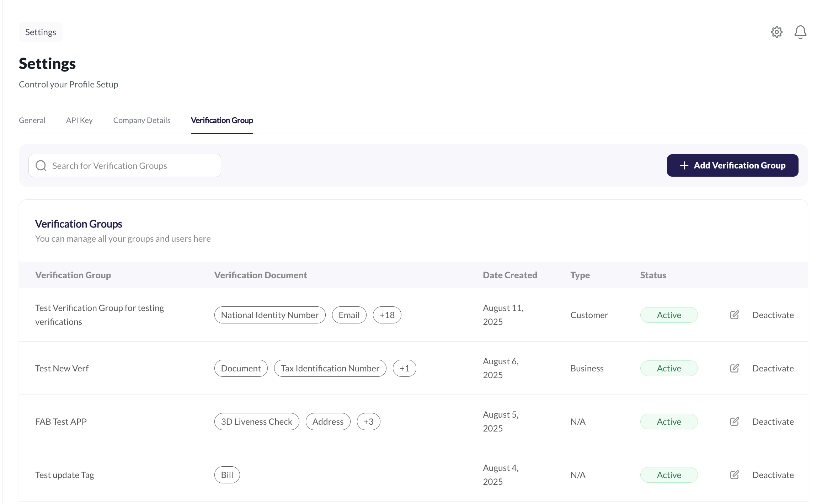Viewport: 822px width, 504px height.
Task: Edit the FAB Test APP group
Action: point(734,422)
